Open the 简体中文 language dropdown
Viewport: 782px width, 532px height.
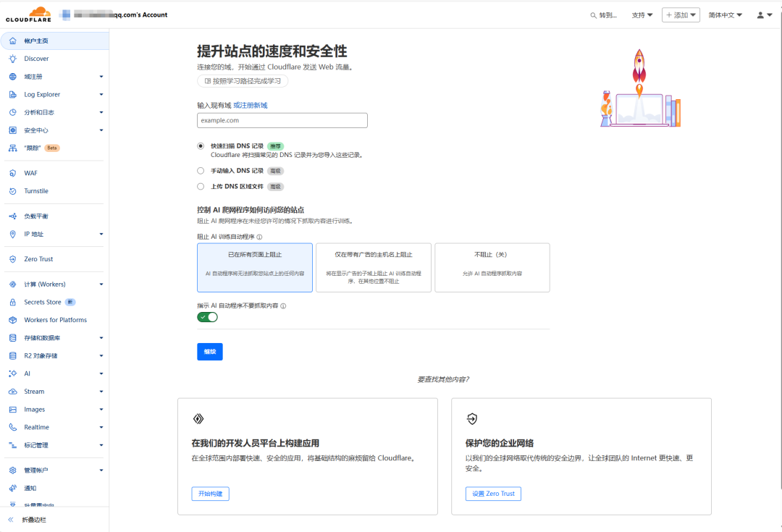[724, 14]
